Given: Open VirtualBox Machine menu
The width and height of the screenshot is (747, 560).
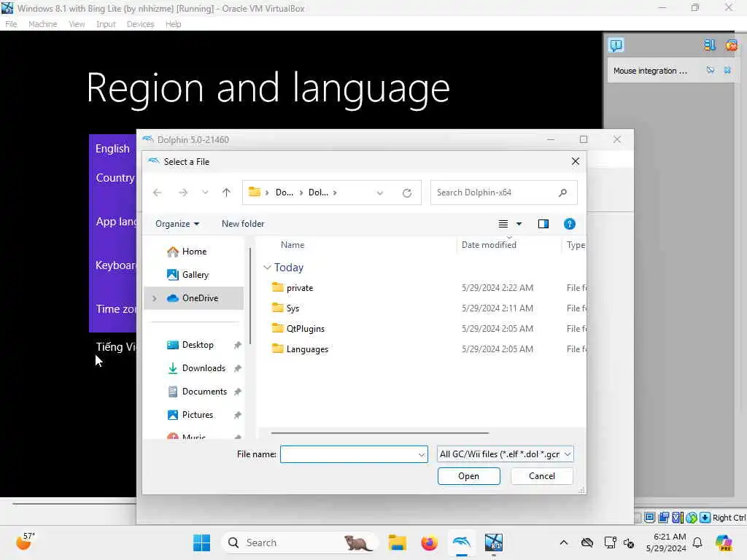Looking at the screenshot, I should [x=42, y=24].
